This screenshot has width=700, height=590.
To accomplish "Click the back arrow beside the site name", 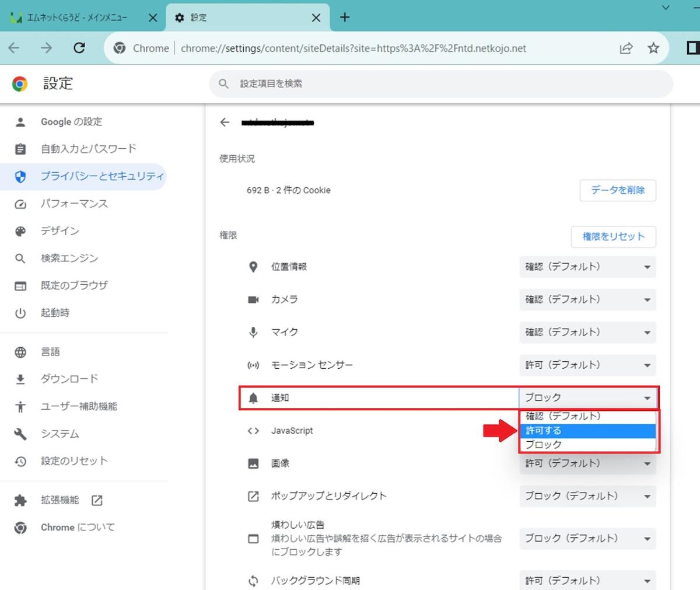I will pyautogui.click(x=225, y=122).
